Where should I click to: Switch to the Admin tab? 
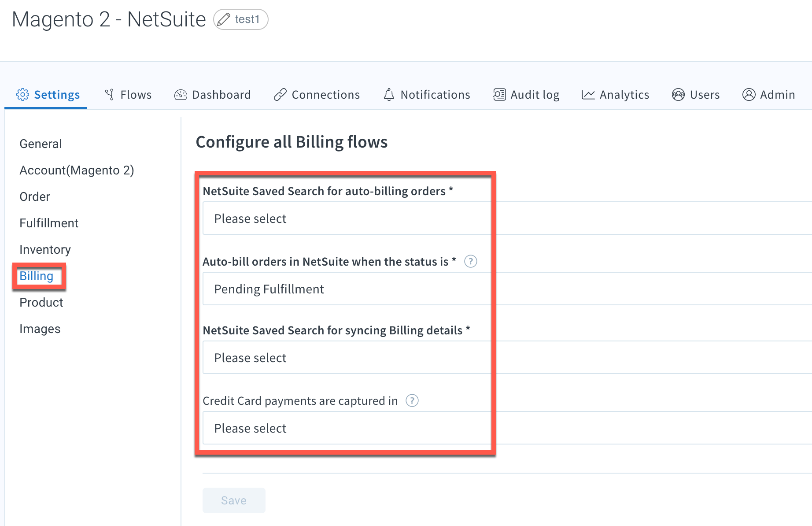point(768,95)
